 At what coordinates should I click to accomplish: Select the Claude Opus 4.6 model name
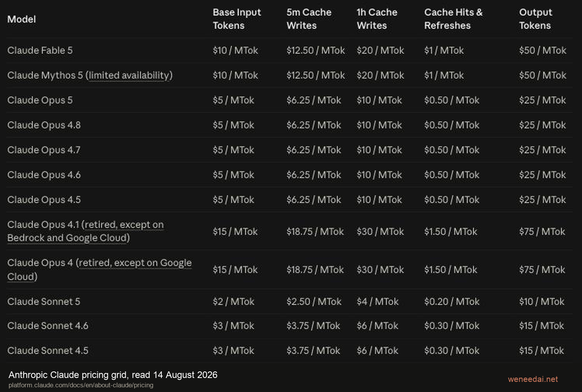tap(44, 175)
